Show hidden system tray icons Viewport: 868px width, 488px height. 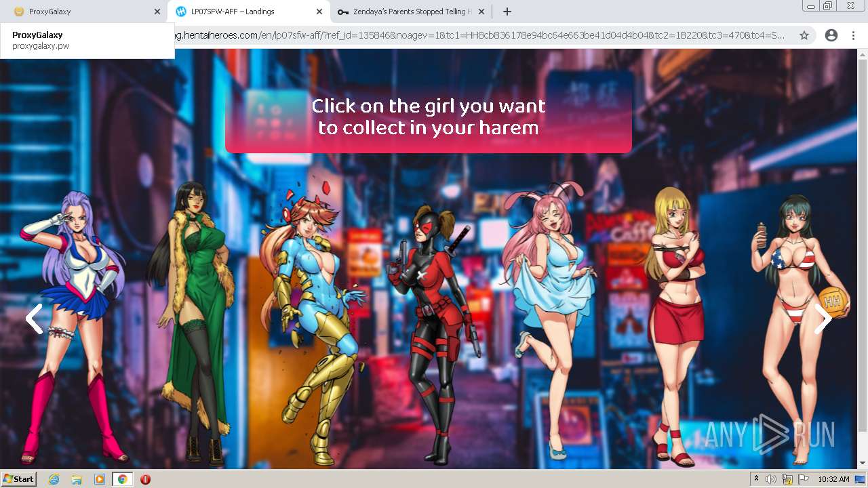point(756,479)
